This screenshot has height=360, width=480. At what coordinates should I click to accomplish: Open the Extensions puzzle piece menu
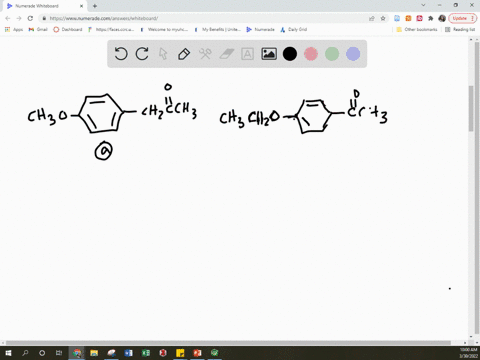coord(431,18)
